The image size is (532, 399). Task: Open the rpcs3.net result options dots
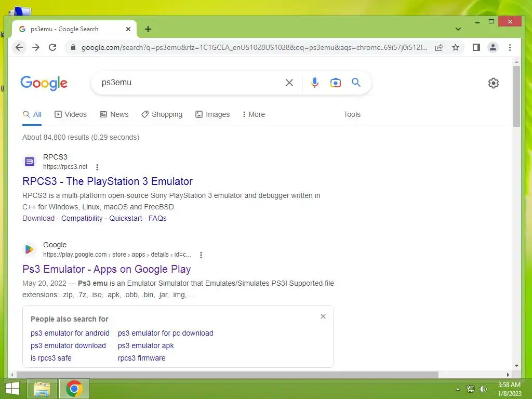pos(97,167)
